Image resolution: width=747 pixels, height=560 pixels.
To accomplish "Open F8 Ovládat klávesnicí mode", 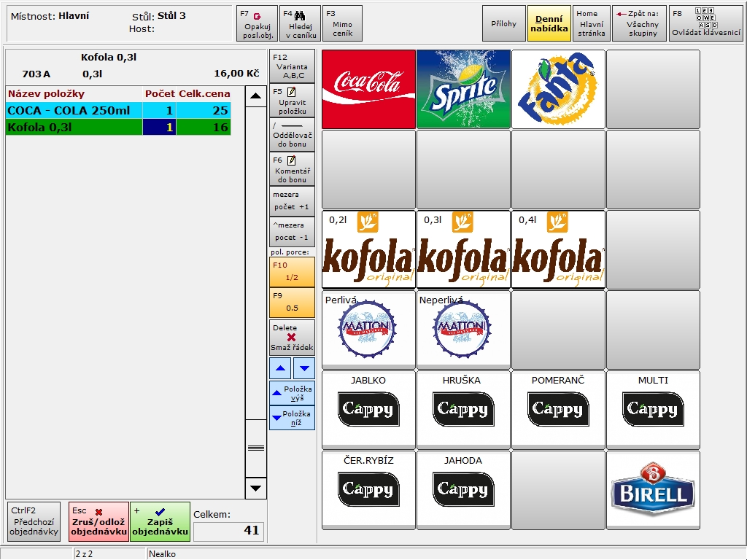I will coord(706,23).
